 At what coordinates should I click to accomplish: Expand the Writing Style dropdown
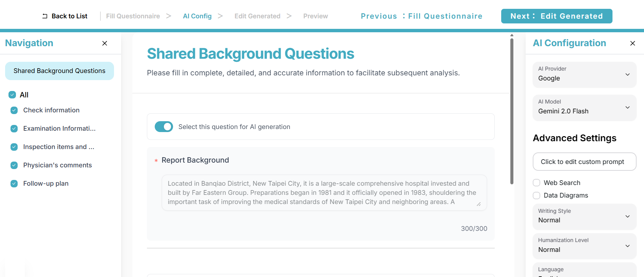[x=584, y=216]
